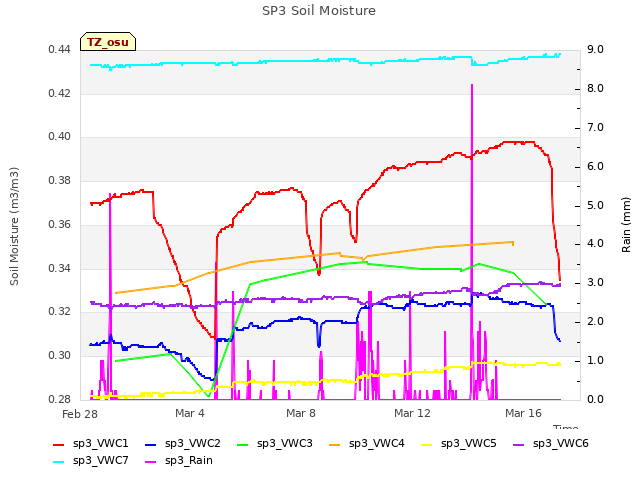Click the 0.0 rain axis tick label
This screenshot has height=480, width=640.
coord(595,399)
